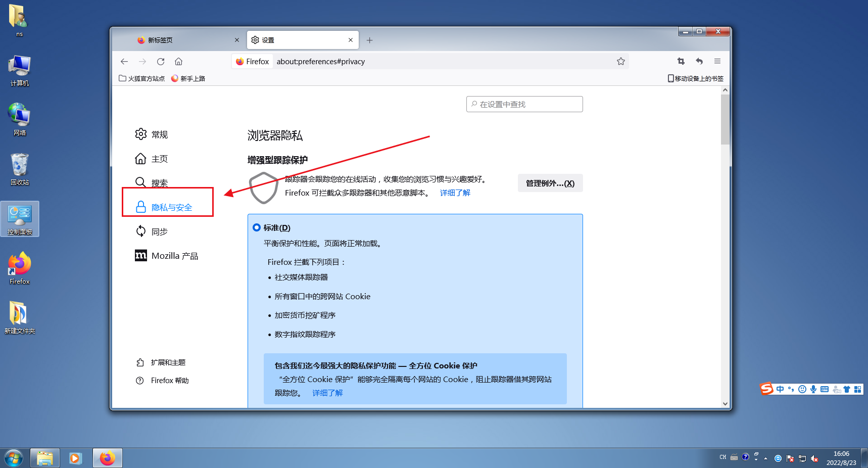Click the scrollbar down arrow in settings
The height and width of the screenshot is (468, 868).
tap(726, 404)
